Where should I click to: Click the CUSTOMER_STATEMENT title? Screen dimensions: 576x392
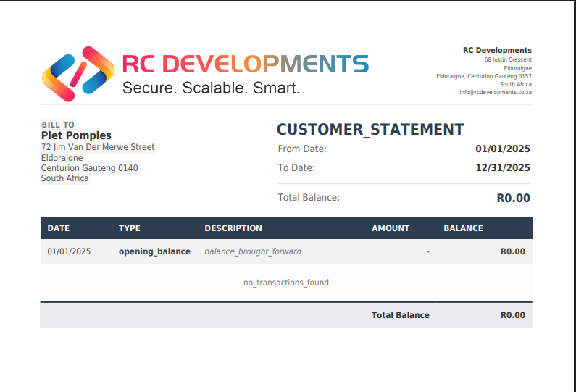pos(370,130)
